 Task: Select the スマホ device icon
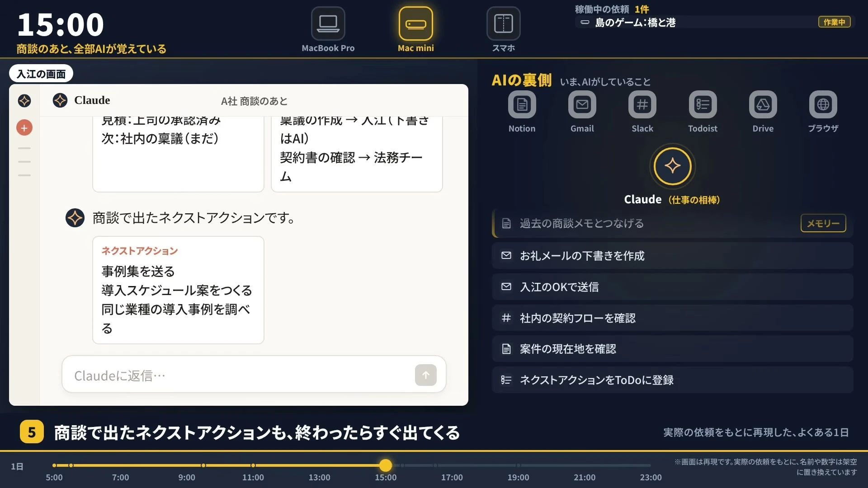pos(503,23)
